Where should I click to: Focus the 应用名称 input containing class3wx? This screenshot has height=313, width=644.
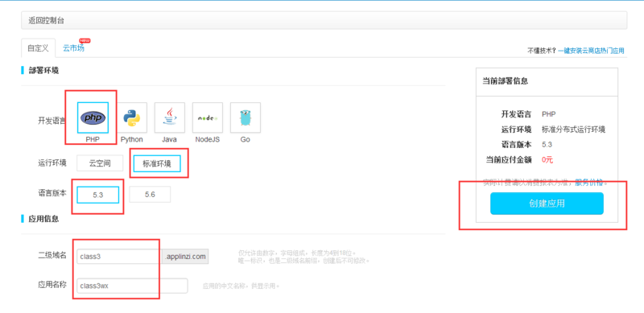132,286
